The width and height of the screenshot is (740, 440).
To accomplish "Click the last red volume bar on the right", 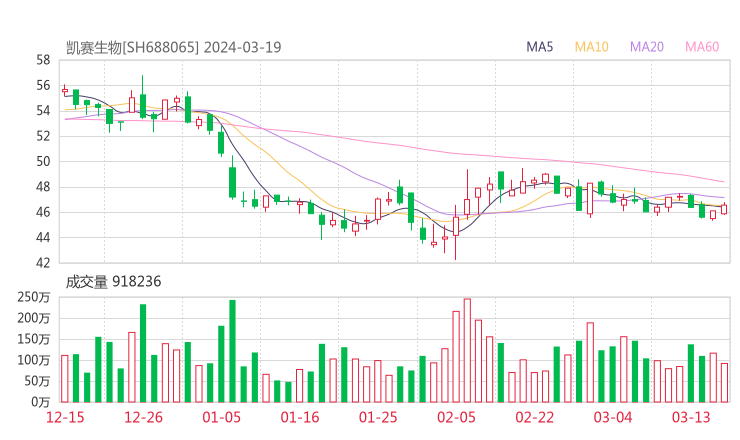I will coord(724,383).
